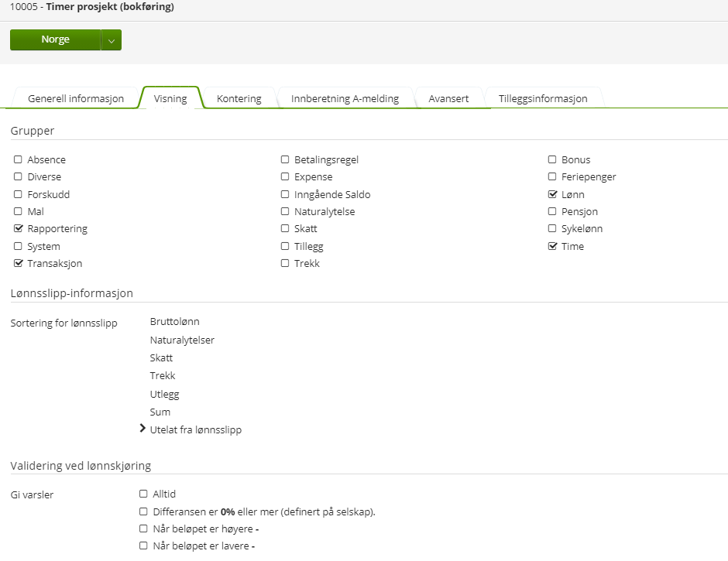728x561 pixels.
Task: Go to Innberetning A-melding tab
Action: [x=345, y=98]
